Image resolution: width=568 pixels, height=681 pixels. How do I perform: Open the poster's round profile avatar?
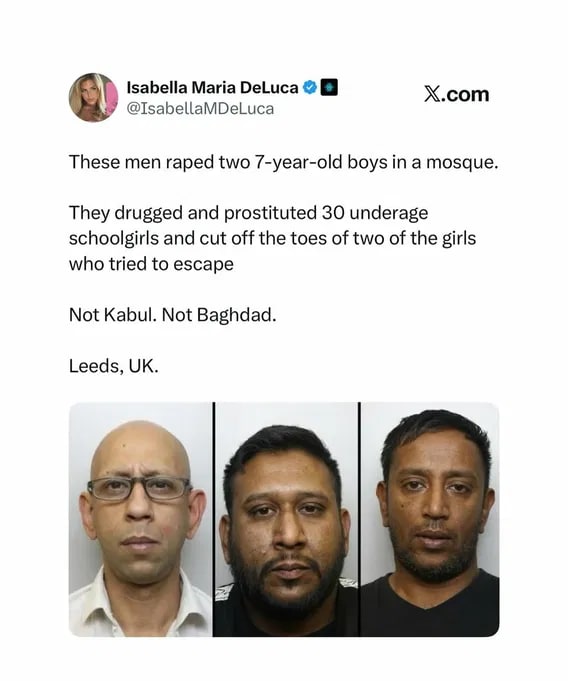point(93,97)
